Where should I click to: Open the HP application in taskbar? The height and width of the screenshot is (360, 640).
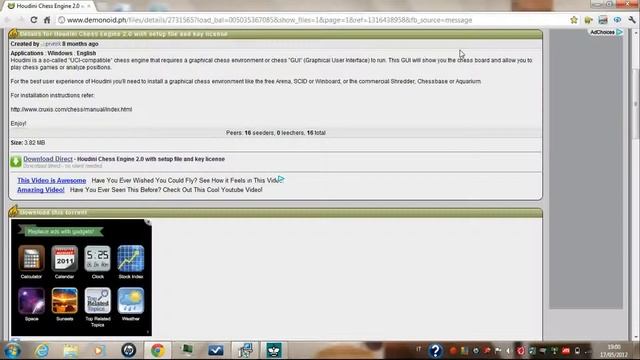pos(129,350)
